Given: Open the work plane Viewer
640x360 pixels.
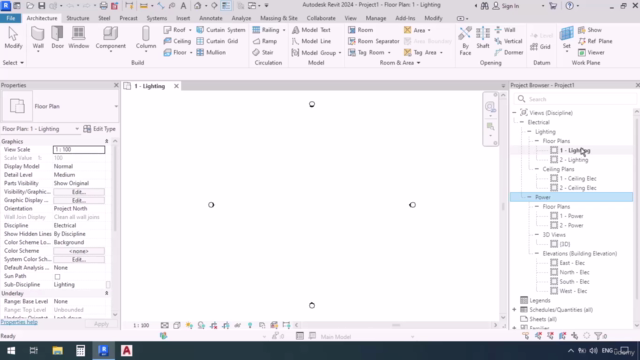Looking at the screenshot, I should click(591, 52).
